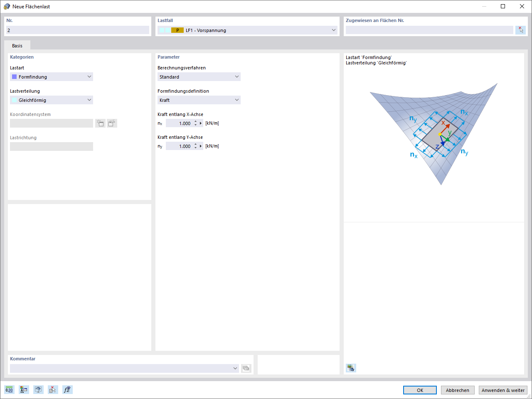Select the Basis tab

tap(17, 46)
